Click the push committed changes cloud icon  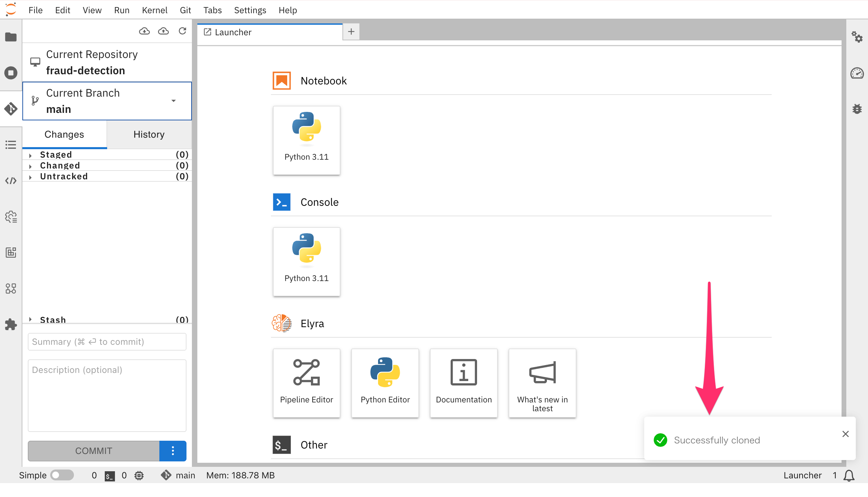[x=163, y=32]
